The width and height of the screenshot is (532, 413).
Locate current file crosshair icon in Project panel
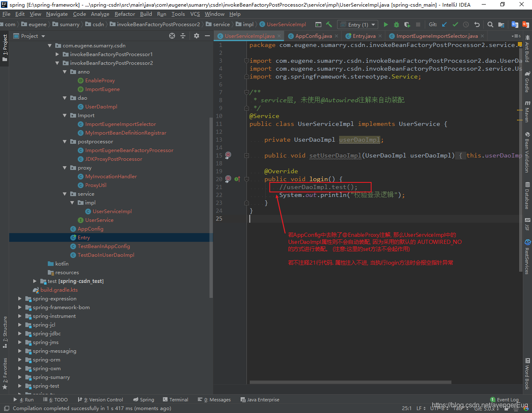point(172,36)
